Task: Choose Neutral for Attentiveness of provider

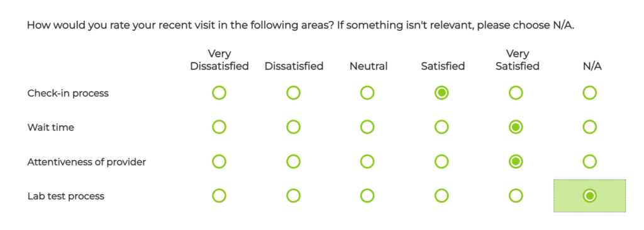Action: 367,162
